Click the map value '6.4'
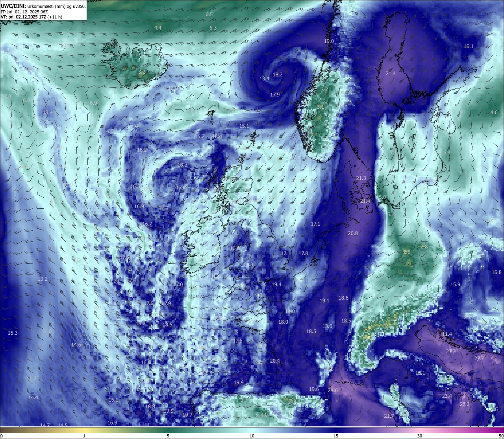Screen dimensions: 504x439 coord(447,152)
